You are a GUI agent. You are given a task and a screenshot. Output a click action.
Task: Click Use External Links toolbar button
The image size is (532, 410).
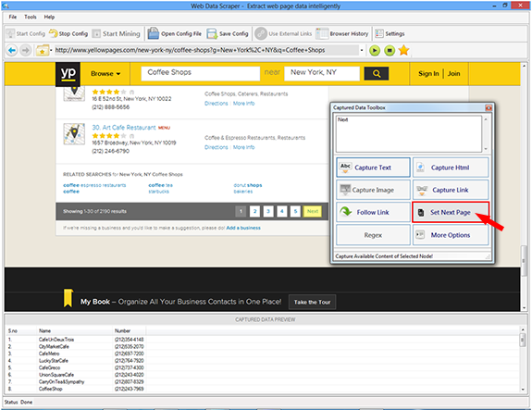click(283, 33)
